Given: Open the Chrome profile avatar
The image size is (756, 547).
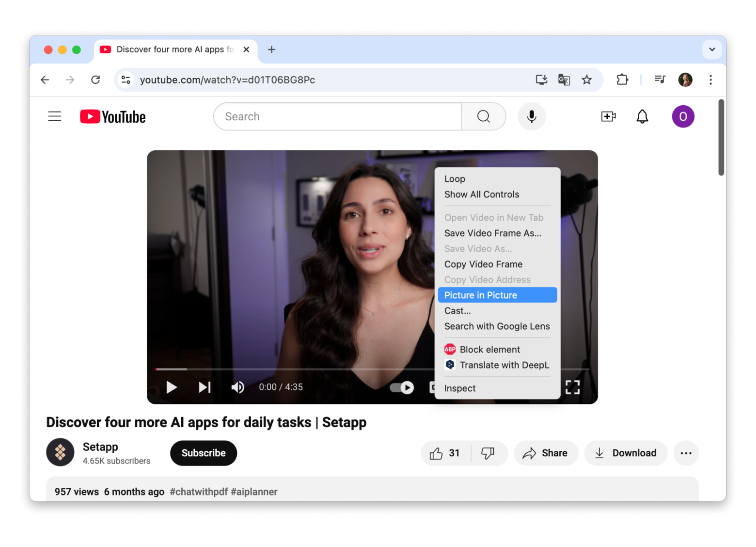Looking at the screenshot, I should pyautogui.click(x=685, y=80).
